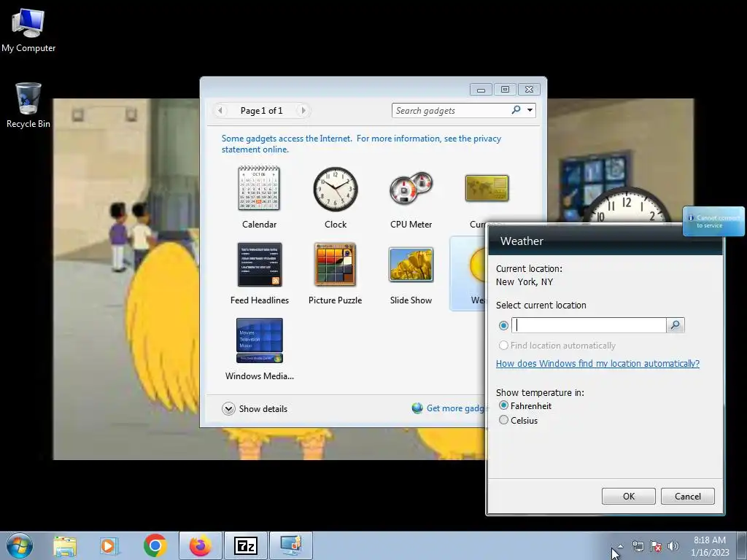Click the Clock gadget on the desktop

pyautogui.click(x=627, y=205)
